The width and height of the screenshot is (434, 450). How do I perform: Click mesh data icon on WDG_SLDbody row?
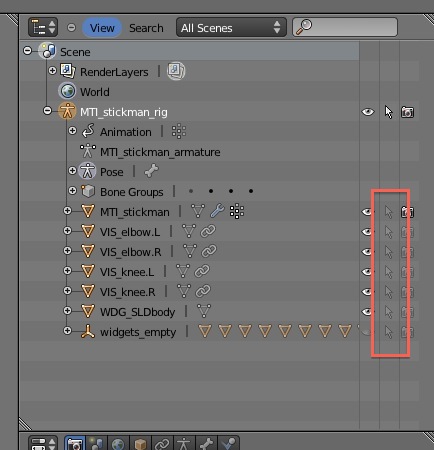[x=204, y=311]
